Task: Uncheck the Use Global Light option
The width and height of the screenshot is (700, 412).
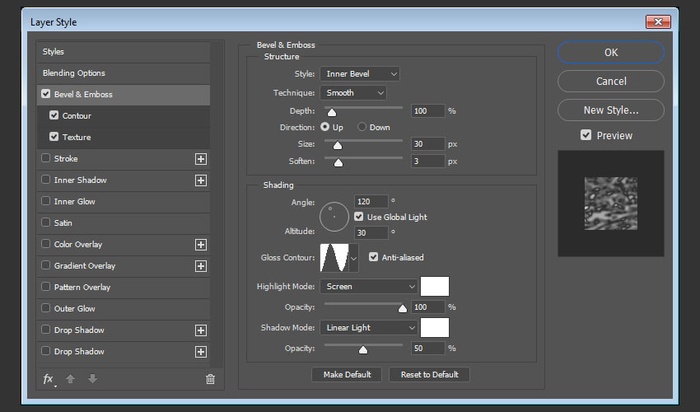Action: click(x=360, y=217)
